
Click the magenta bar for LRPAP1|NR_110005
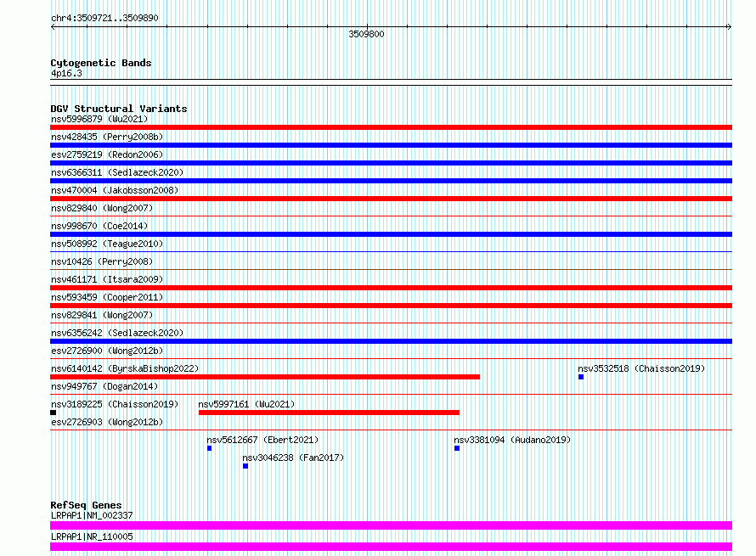coord(391,547)
